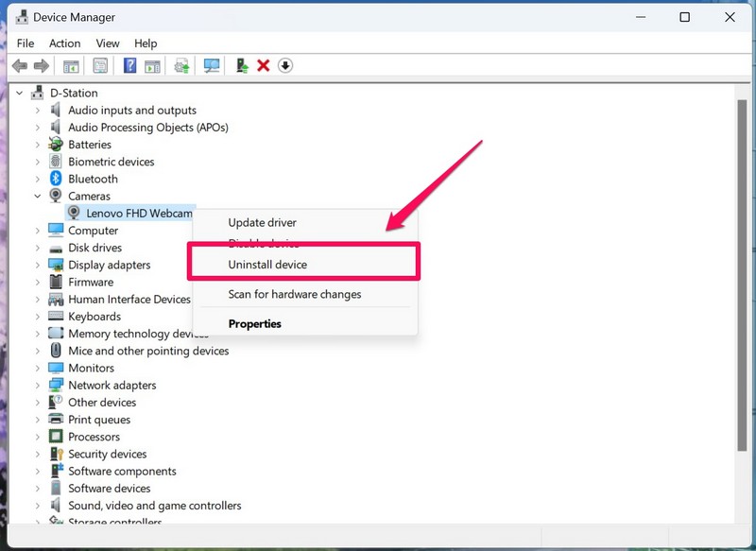This screenshot has width=756, height=551.
Task: Click the Bluetooth icon in the tree
Action: (56, 179)
